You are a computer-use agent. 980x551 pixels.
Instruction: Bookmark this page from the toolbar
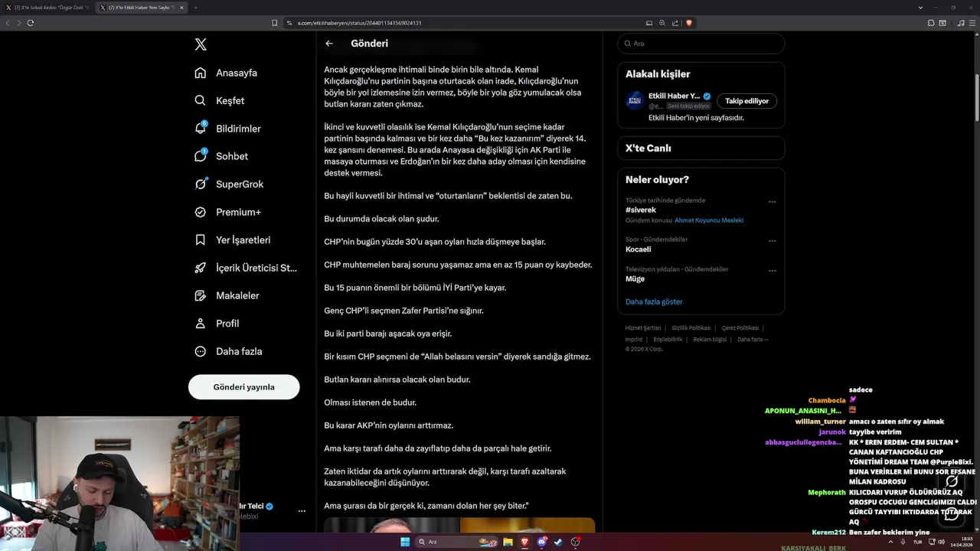click(x=275, y=23)
